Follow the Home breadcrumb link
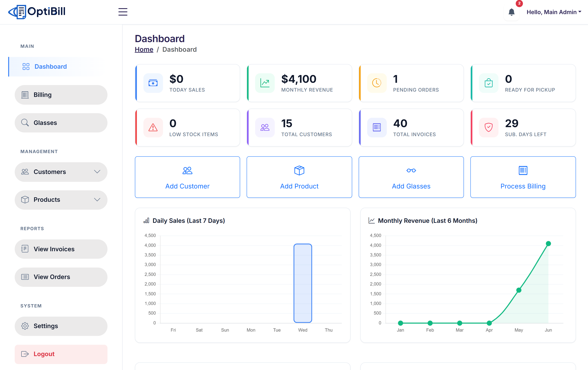The width and height of the screenshot is (588, 370). tap(144, 49)
